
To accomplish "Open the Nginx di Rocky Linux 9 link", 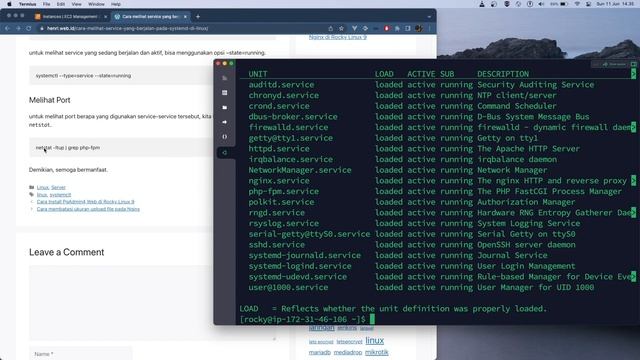I will pos(338,37).
